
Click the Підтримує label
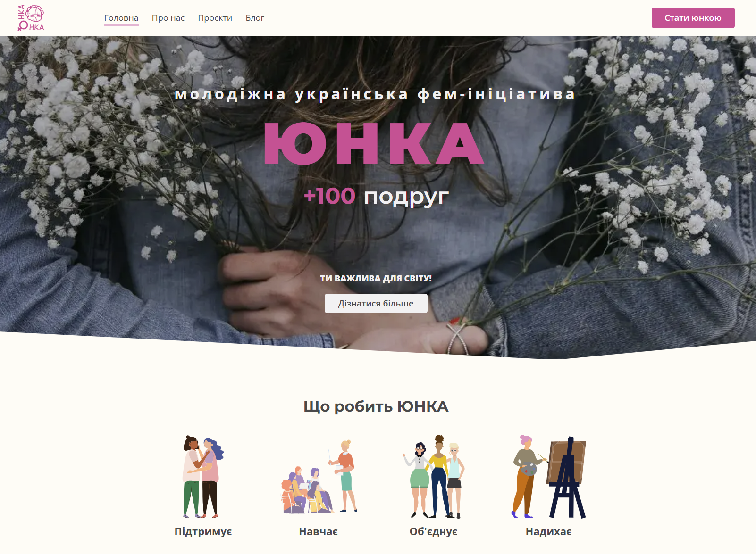[x=203, y=532]
